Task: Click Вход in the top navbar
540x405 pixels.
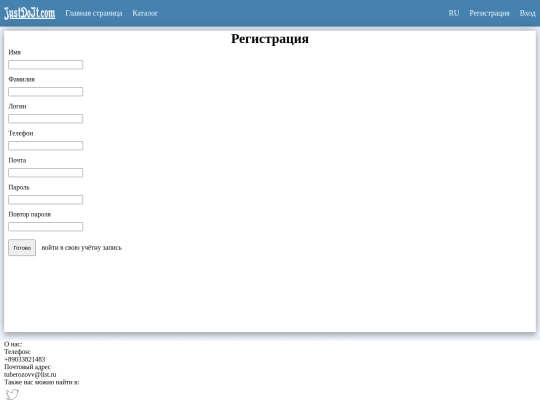Action: coord(528,13)
